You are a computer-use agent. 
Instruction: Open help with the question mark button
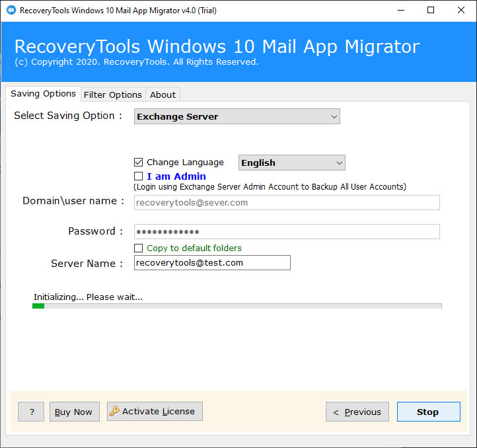click(31, 412)
